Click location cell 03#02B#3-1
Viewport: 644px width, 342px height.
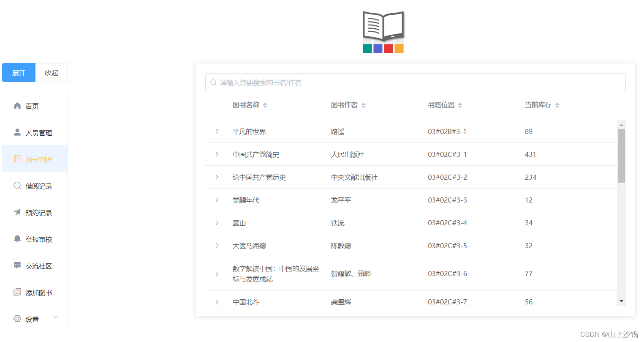[x=447, y=131]
